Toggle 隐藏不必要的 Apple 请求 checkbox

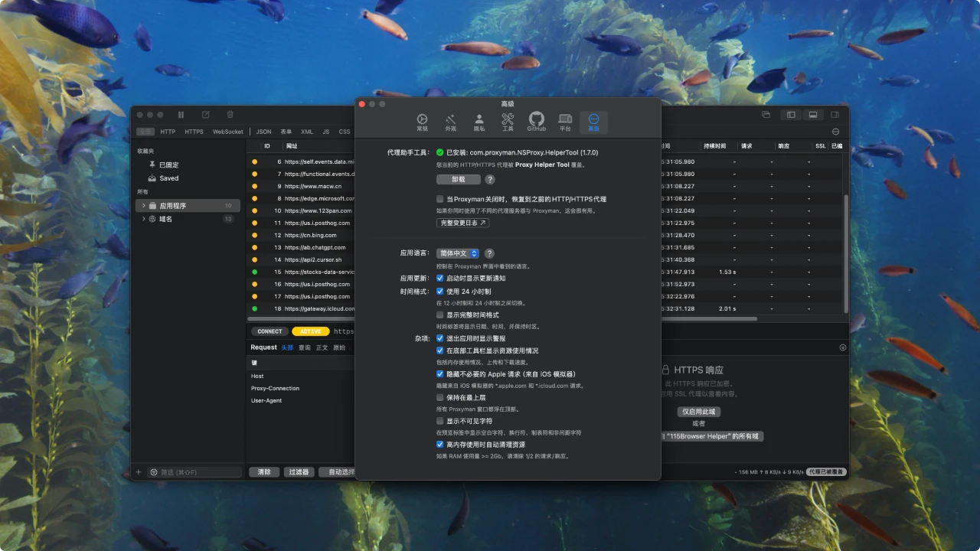coord(440,374)
